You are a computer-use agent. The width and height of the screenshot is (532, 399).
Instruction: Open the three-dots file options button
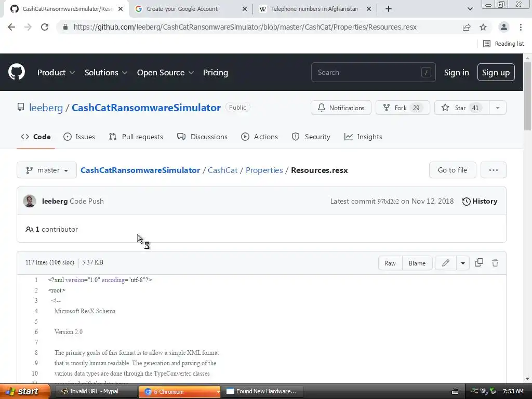point(494,170)
